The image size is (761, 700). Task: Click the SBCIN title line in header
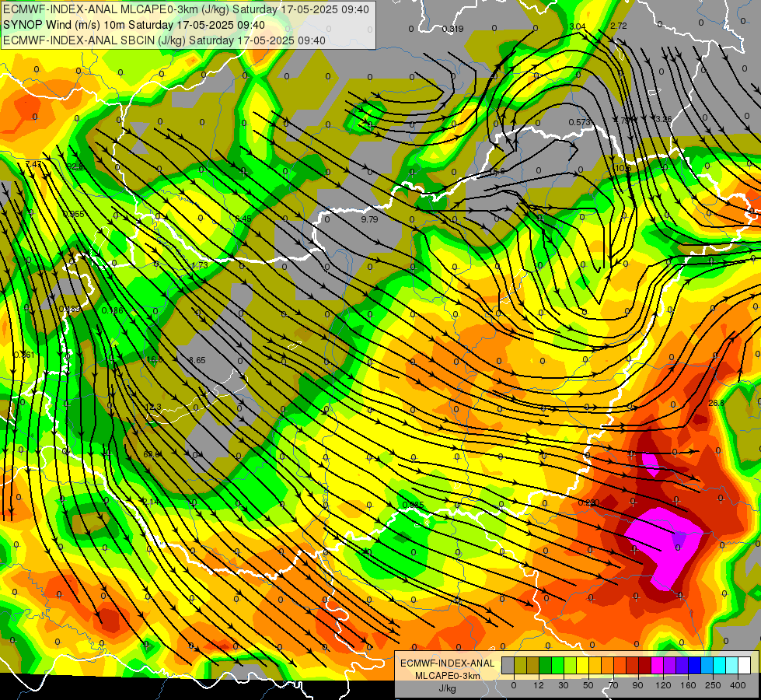(x=164, y=40)
